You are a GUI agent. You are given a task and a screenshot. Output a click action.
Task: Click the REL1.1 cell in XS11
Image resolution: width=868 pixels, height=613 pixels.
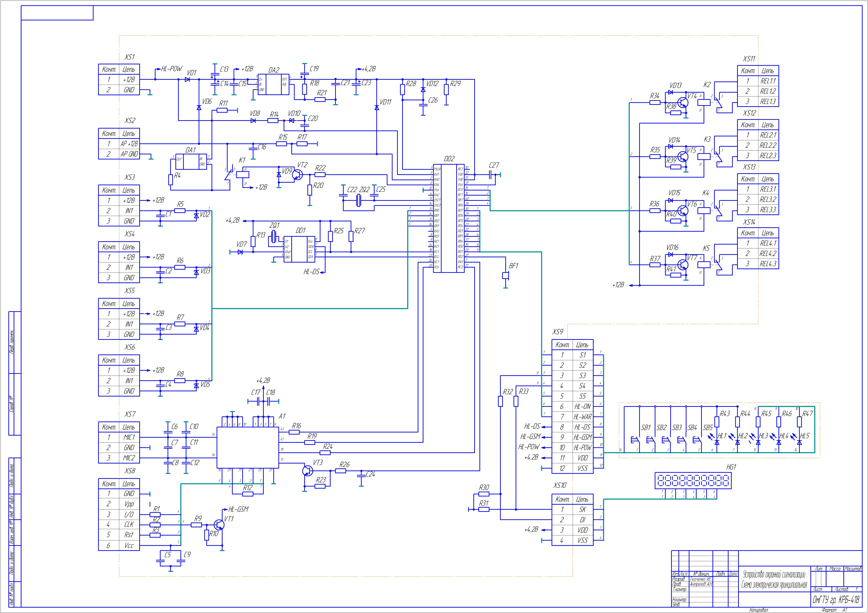[x=768, y=81]
